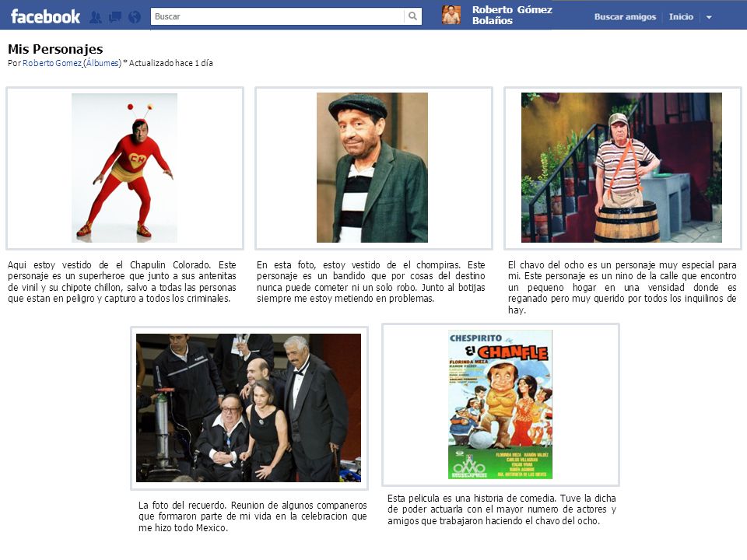
Task: Click the search magnifier button
Action: tap(412, 16)
